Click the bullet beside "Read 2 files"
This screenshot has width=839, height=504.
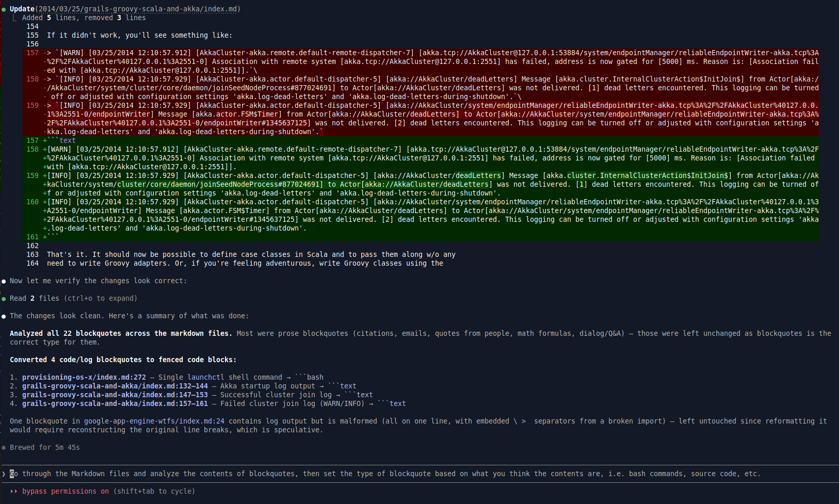coord(4,298)
